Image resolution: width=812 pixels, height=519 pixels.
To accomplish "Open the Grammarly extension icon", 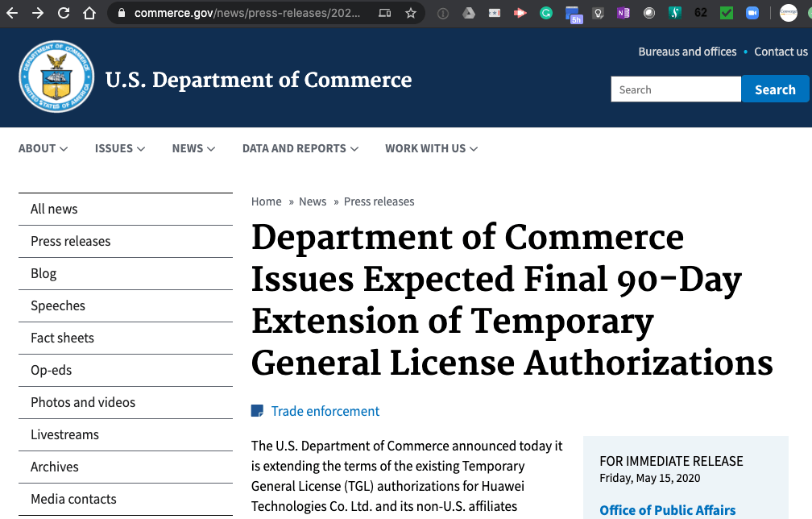I will coord(546,13).
